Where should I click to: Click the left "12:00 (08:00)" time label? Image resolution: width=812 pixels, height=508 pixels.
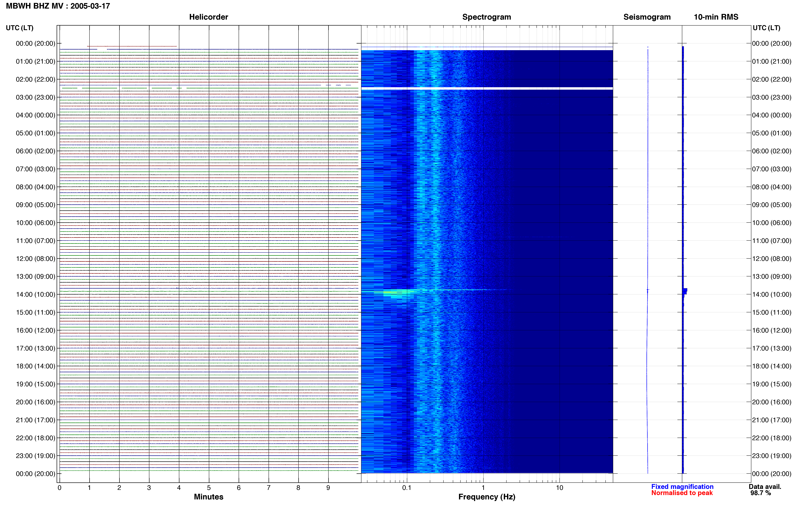pyautogui.click(x=35, y=259)
